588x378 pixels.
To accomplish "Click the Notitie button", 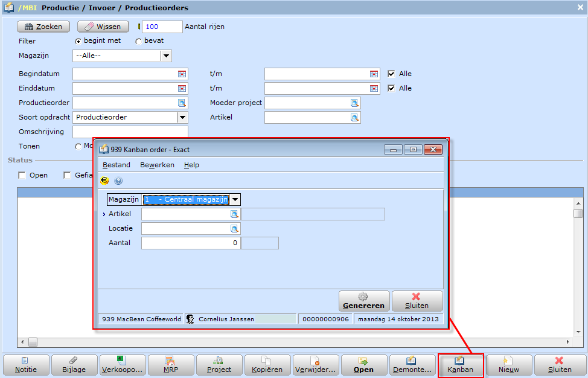I will coord(26,365).
